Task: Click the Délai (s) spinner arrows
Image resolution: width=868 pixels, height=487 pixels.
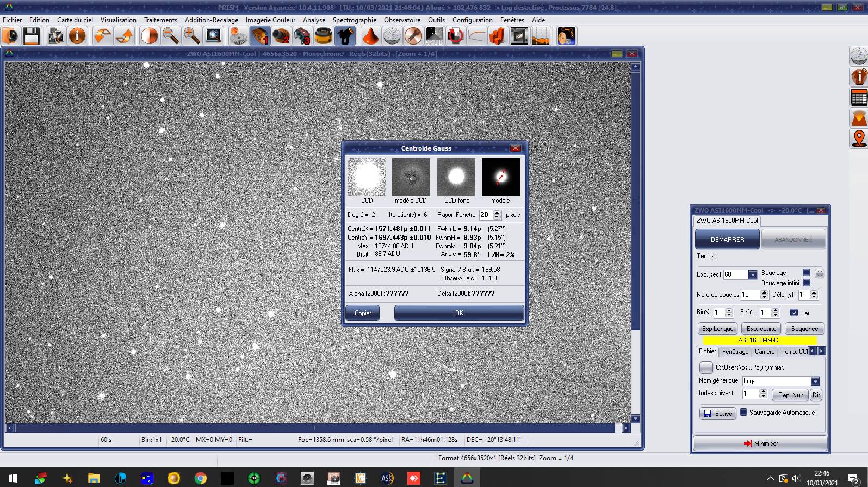Action: pyautogui.click(x=814, y=295)
